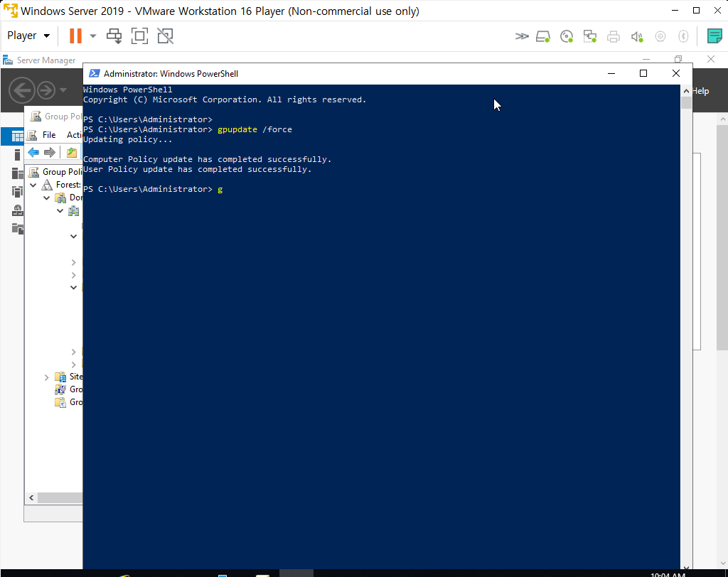Image resolution: width=728 pixels, height=577 pixels.
Task: Select the Group Policy Modeling tree item
Action: 69,389
